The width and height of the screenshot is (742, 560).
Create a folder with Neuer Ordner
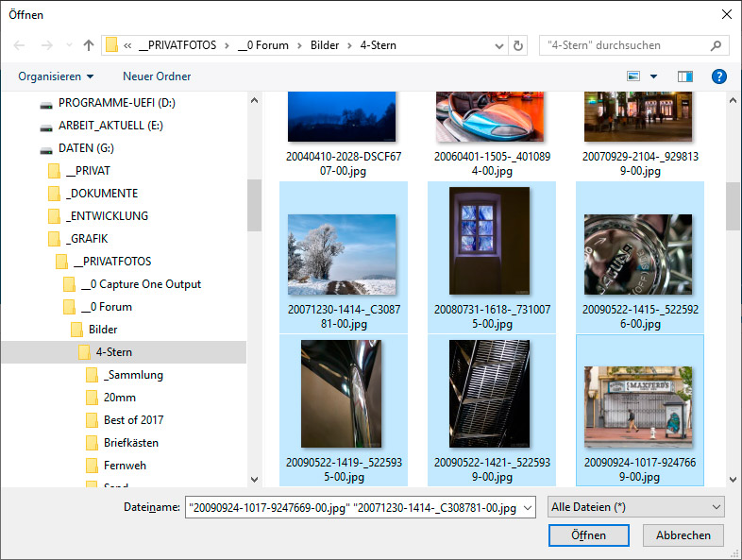(157, 76)
